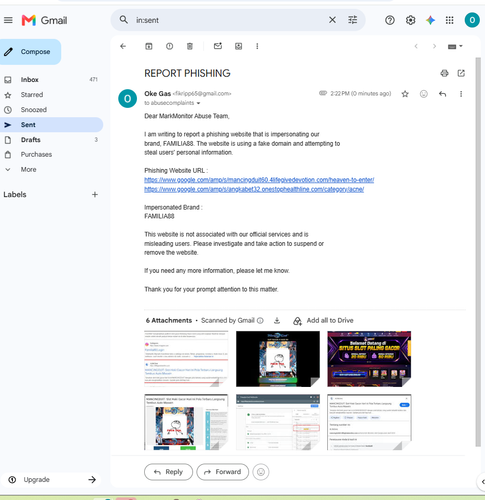Click the attachment paperclip indicator
This screenshot has width=485, height=500.
(x=323, y=93)
